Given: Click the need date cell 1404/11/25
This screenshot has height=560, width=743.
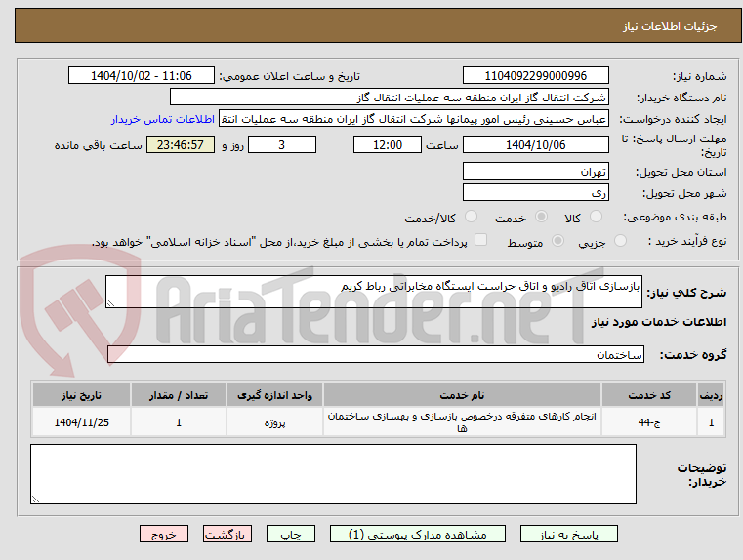Looking at the screenshot, I should 81,422.
